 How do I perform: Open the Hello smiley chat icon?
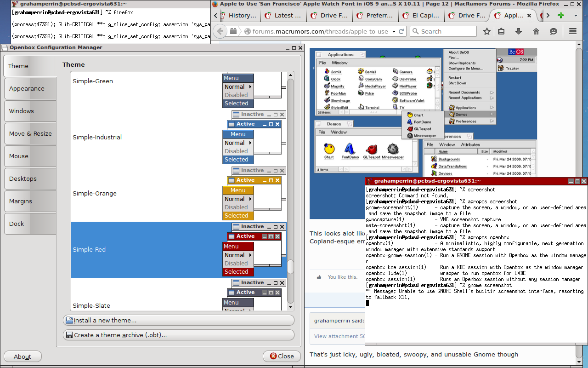[554, 31]
